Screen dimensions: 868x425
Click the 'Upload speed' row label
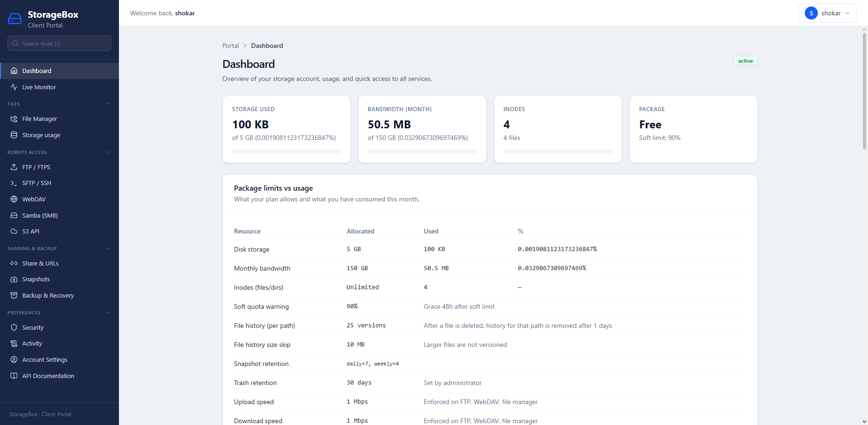tap(254, 402)
